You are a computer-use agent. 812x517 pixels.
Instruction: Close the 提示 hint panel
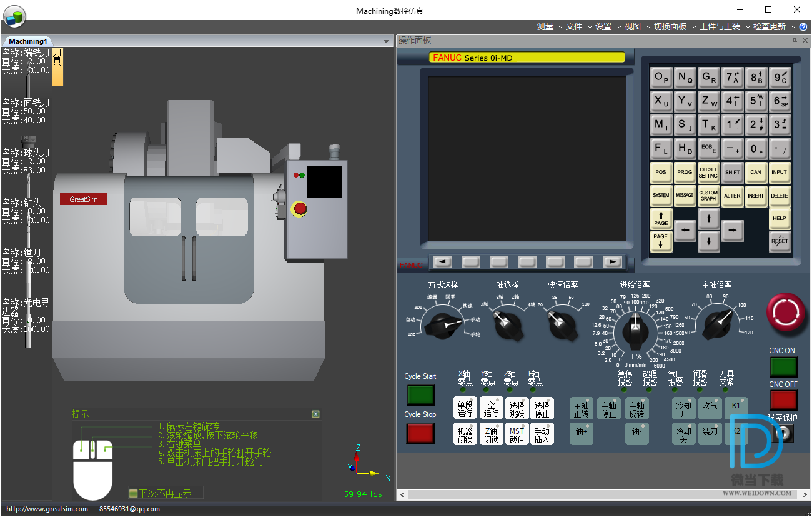pos(315,414)
